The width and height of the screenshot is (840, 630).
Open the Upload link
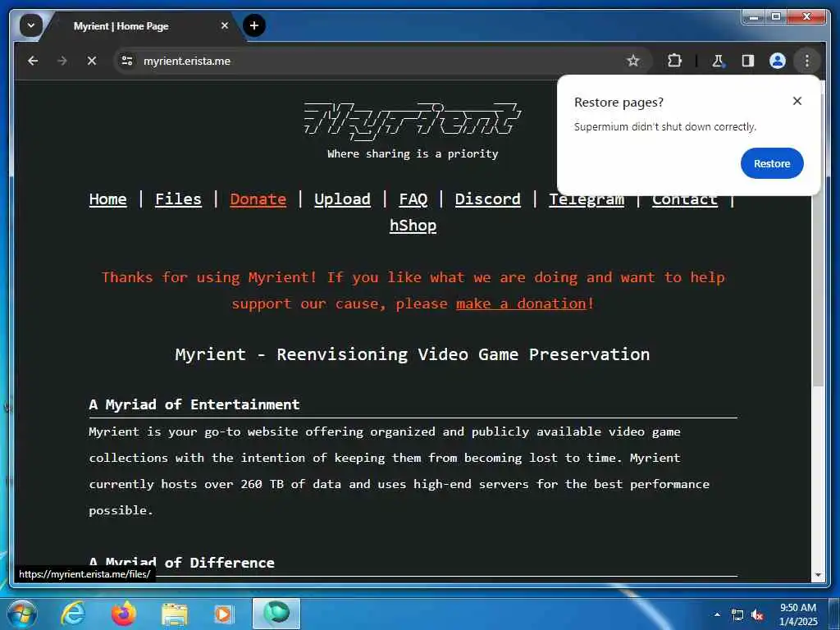pyautogui.click(x=342, y=199)
